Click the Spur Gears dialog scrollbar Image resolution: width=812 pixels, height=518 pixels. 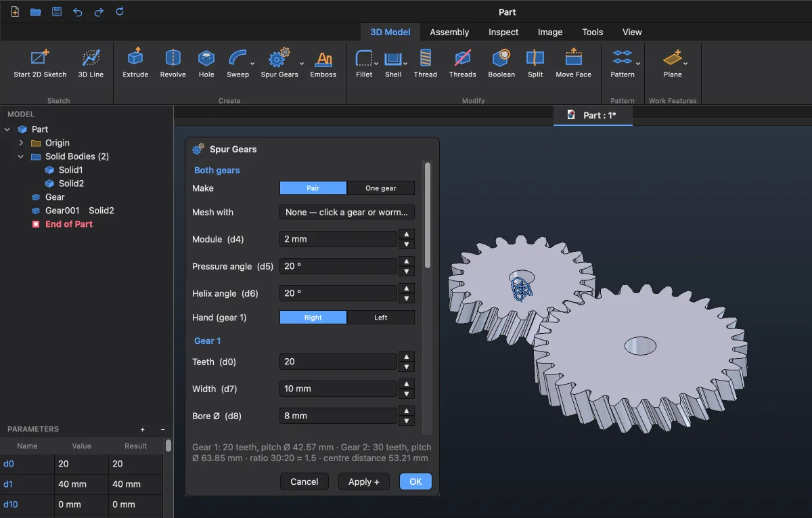(x=427, y=215)
